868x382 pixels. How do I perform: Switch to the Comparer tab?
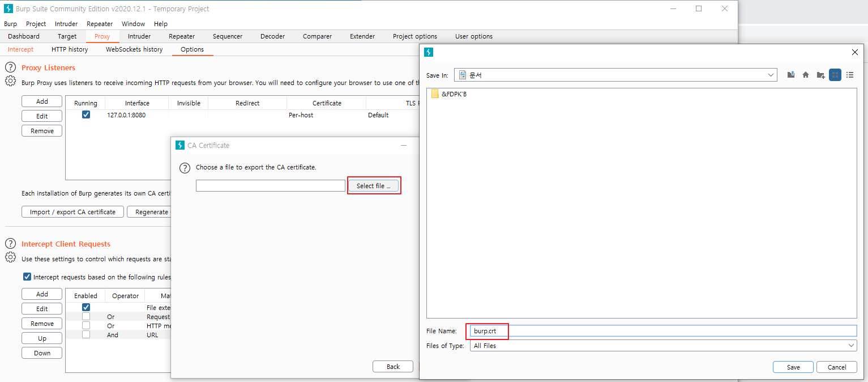click(x=318, y=36)
